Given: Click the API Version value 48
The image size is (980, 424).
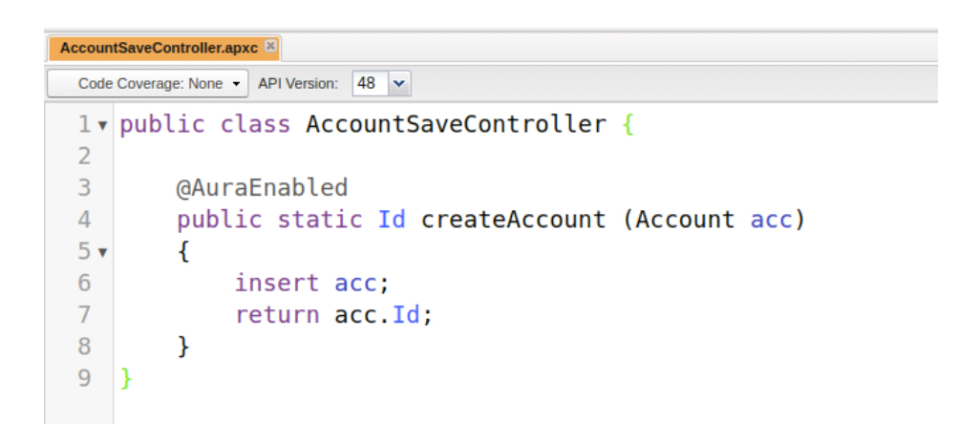Looking at the screenshot, I should coord(367,83).
